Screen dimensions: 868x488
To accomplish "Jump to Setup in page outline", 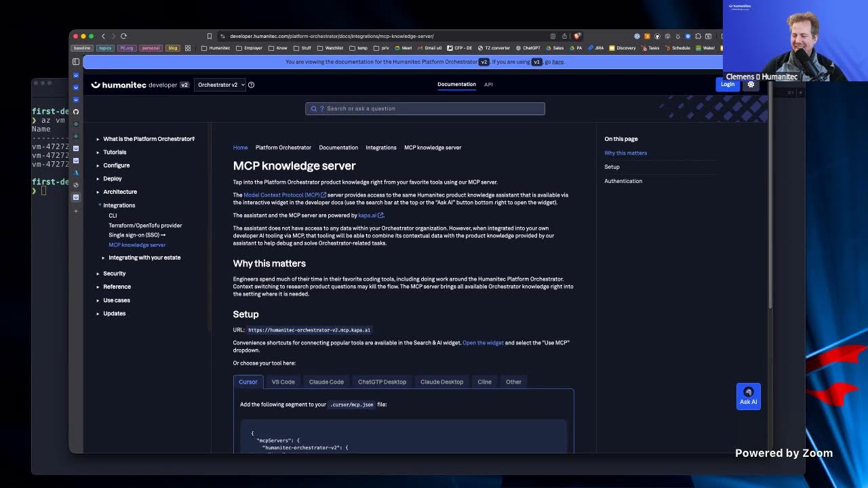I will tap(612, 167).
